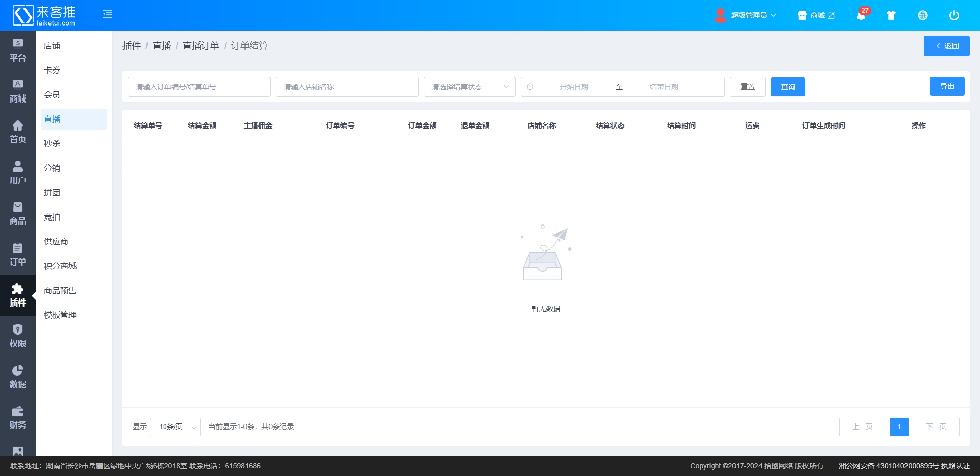Image resolution: width=980 pixels, height=476 pixels.
Task: Go to the 订单 sidebar section
Action: (x=18, y=255)
